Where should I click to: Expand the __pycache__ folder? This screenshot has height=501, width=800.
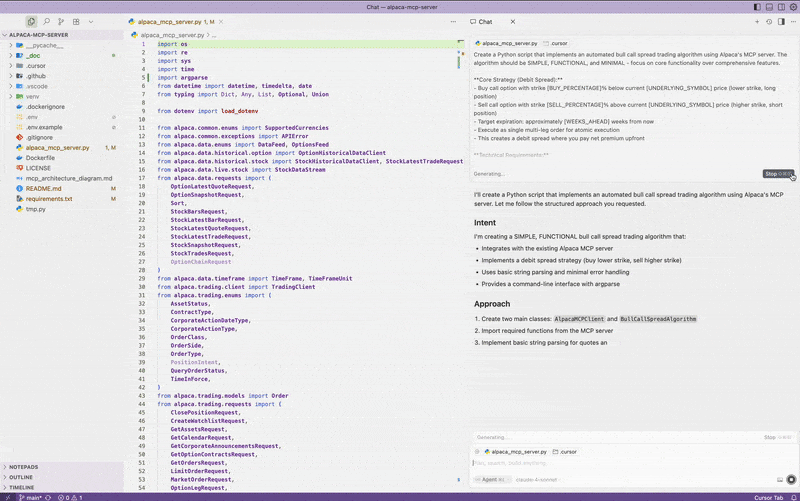coord(61,45)
